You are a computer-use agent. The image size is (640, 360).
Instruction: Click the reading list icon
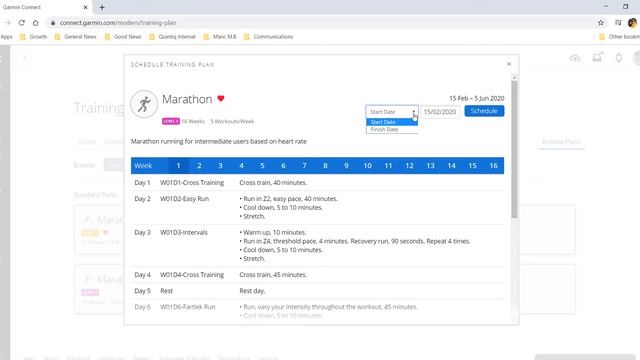pos(618,23)
